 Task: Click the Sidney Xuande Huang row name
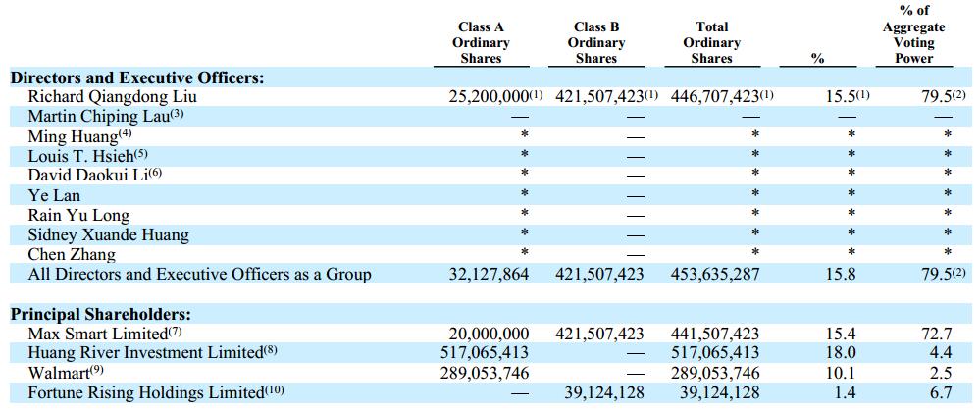109,235
